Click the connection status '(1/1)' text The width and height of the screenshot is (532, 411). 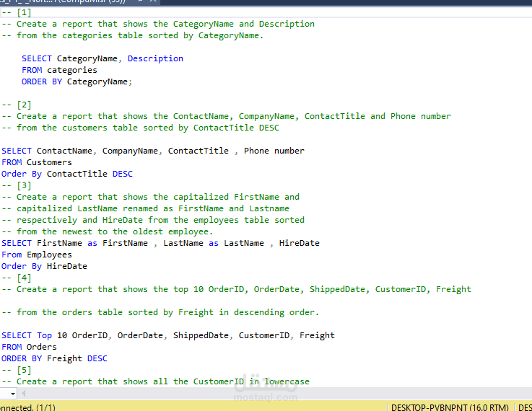45,407
